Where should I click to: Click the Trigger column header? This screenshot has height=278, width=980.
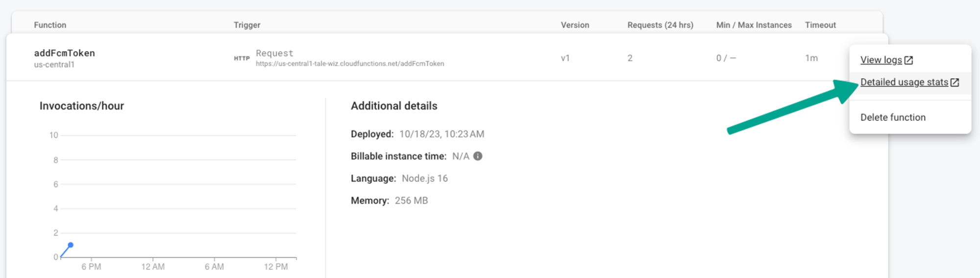tap(247, 25)
